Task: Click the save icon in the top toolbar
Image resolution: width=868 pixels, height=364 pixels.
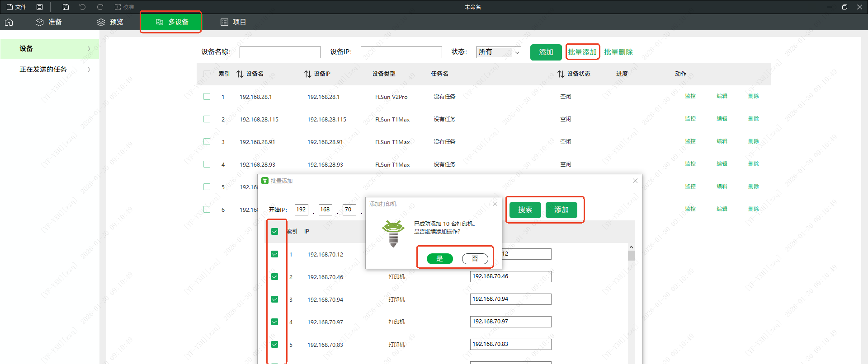Action: pyautogui.click(x=66, y=7)
